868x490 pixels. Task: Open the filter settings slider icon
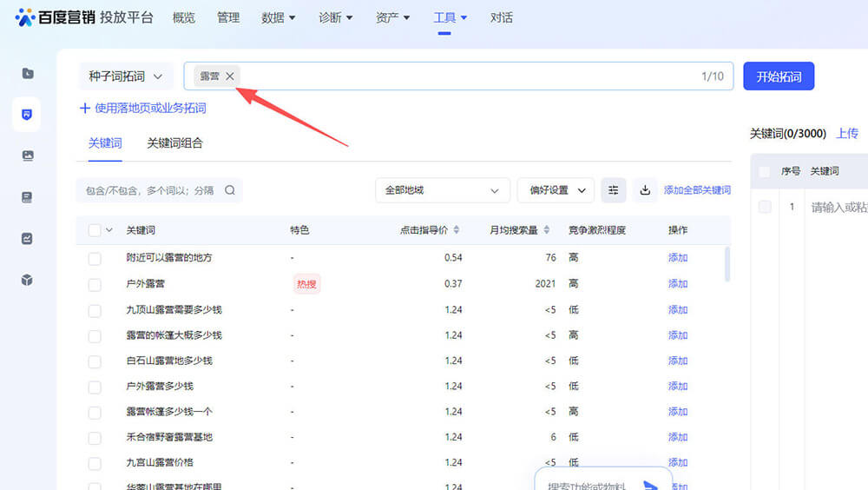[614, 190]
